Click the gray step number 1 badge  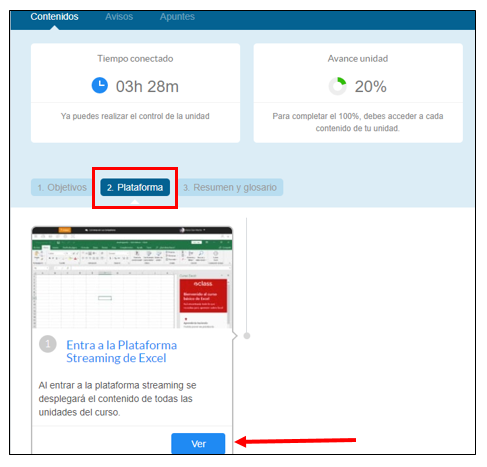48,344
